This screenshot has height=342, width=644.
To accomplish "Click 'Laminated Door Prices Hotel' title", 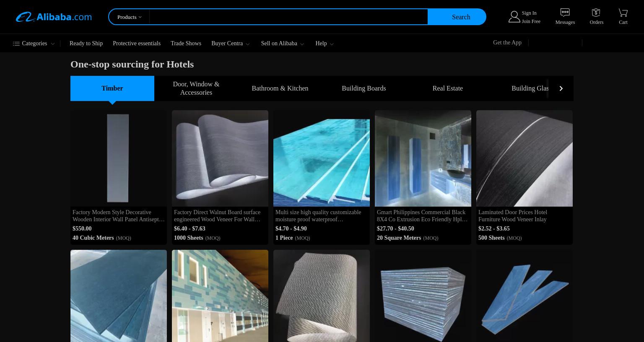I will coord(513,216).
